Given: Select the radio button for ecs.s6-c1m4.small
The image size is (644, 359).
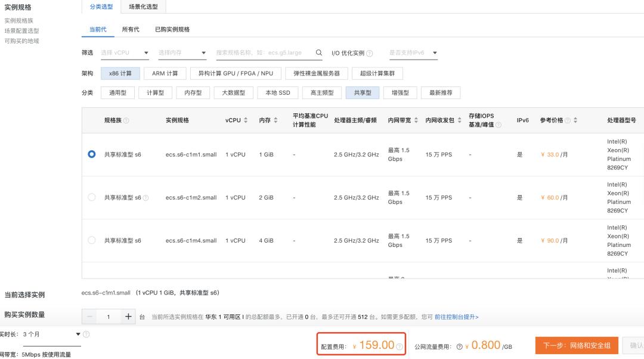Looking at the screenshot, I should (92, 240).
